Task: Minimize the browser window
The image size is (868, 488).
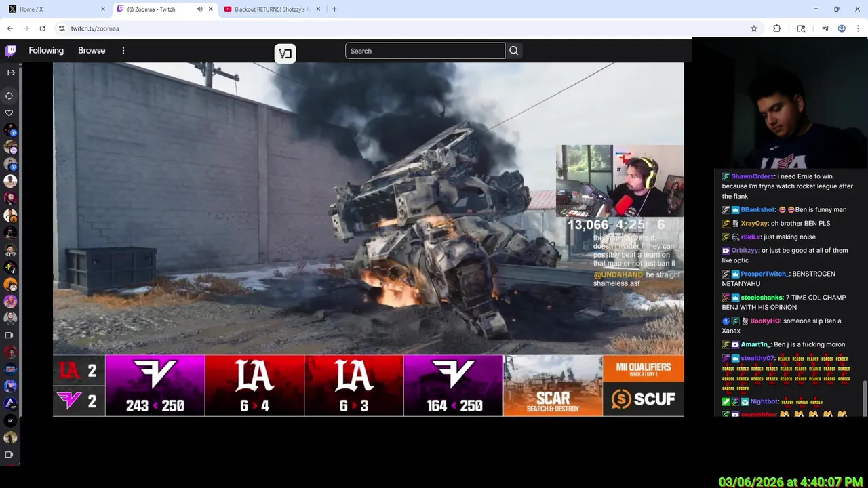Action: (x=816, y=9)
